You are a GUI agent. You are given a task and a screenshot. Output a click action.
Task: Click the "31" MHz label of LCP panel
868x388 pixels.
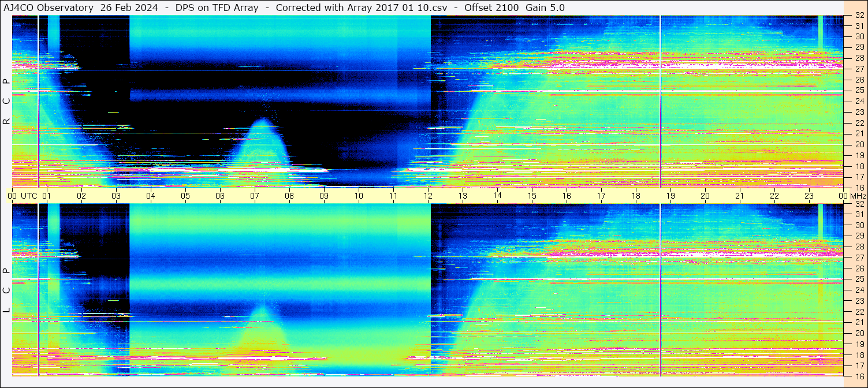[859, 214]
